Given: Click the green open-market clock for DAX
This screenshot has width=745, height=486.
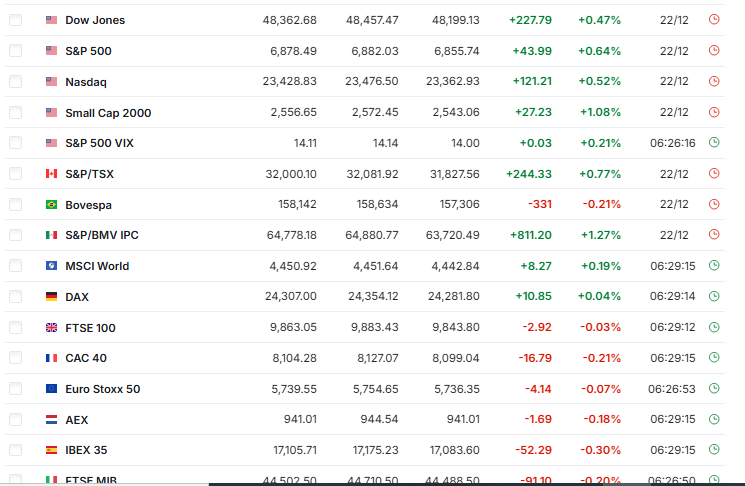Looking at the screenshot, I should click(x=714, y=296).
